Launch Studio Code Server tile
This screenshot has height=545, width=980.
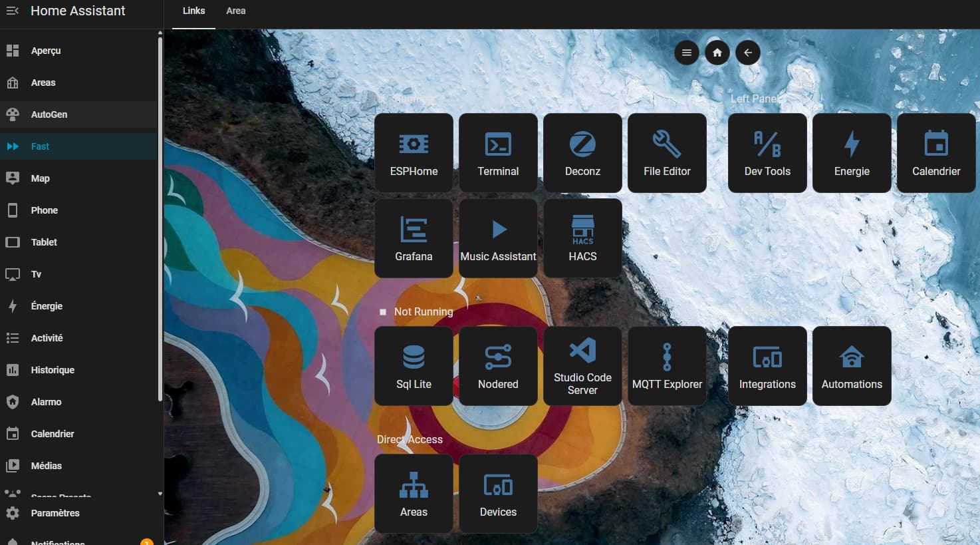click(582, 366)
